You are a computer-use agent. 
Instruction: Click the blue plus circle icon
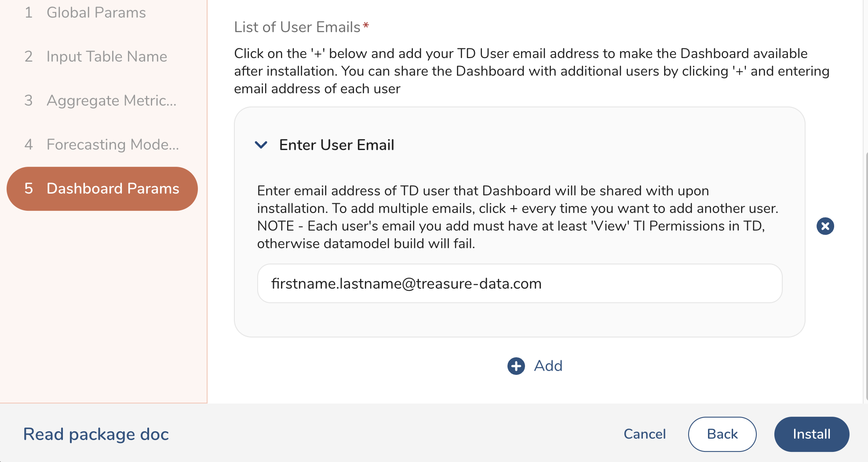pos(516,366)
